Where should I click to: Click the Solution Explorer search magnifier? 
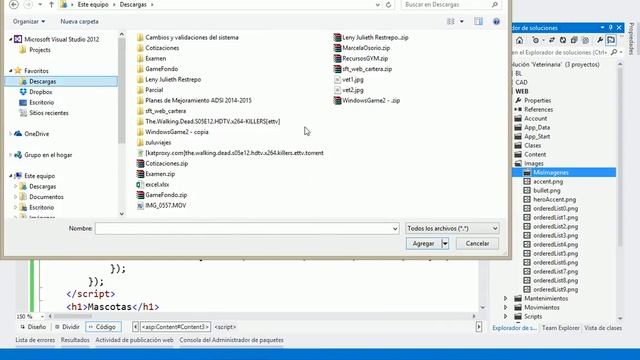(x=614, y=52)
